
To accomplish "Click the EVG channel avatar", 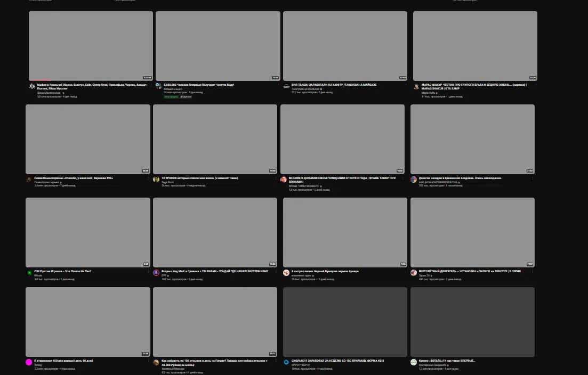I will (x=156, y=273).
